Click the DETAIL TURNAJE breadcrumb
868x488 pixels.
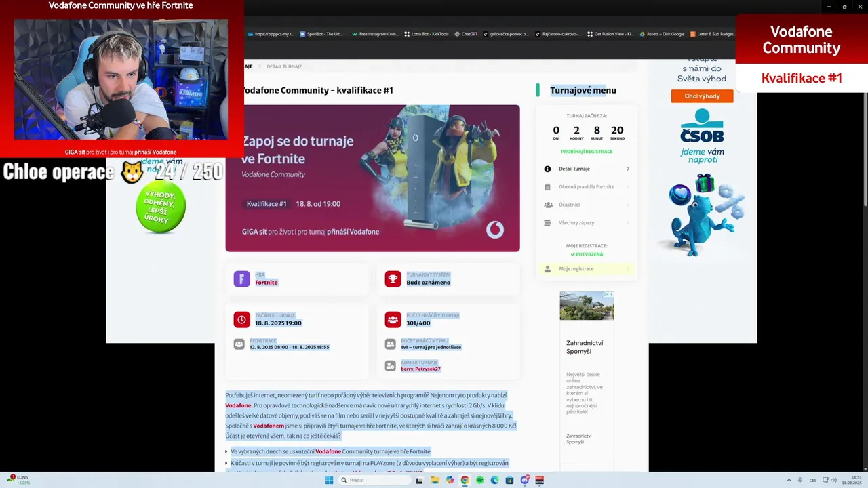click(284, 66)
